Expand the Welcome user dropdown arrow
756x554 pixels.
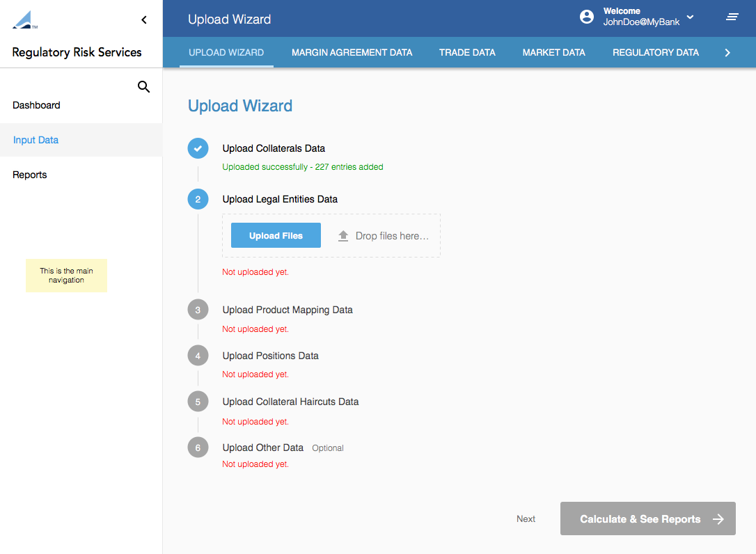pyautogui.click(x=690, y=17)
